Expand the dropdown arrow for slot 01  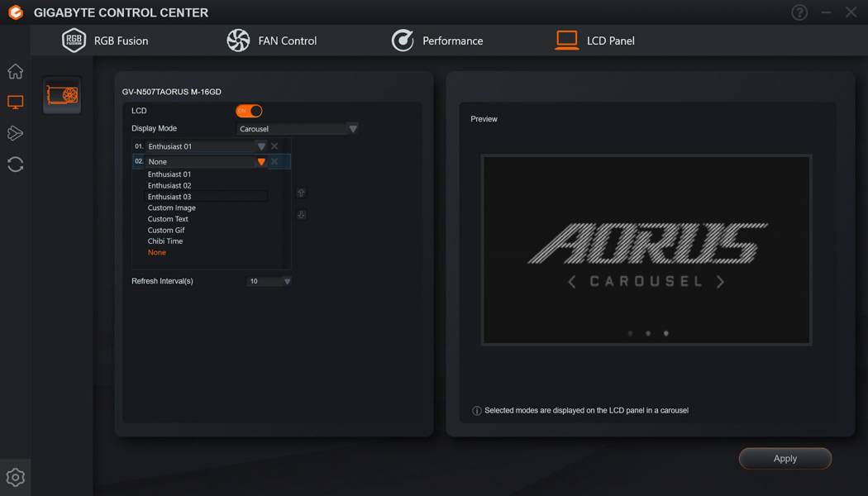[x=261, y=146]
